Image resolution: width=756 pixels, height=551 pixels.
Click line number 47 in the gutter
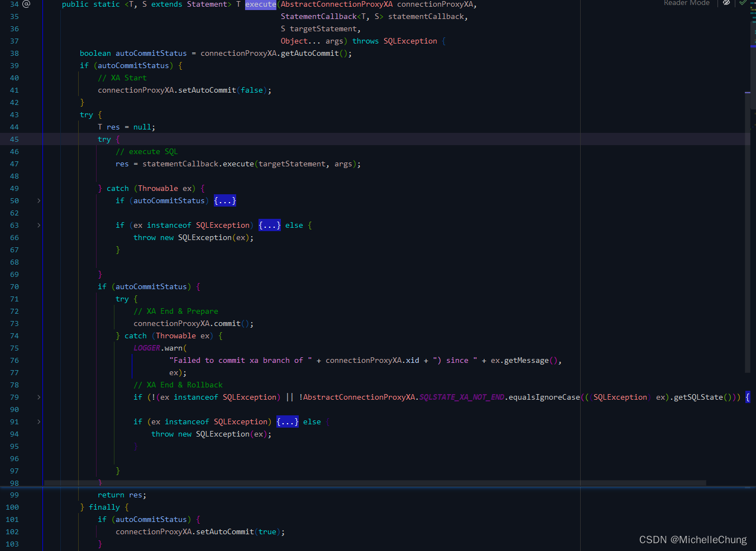14,164
